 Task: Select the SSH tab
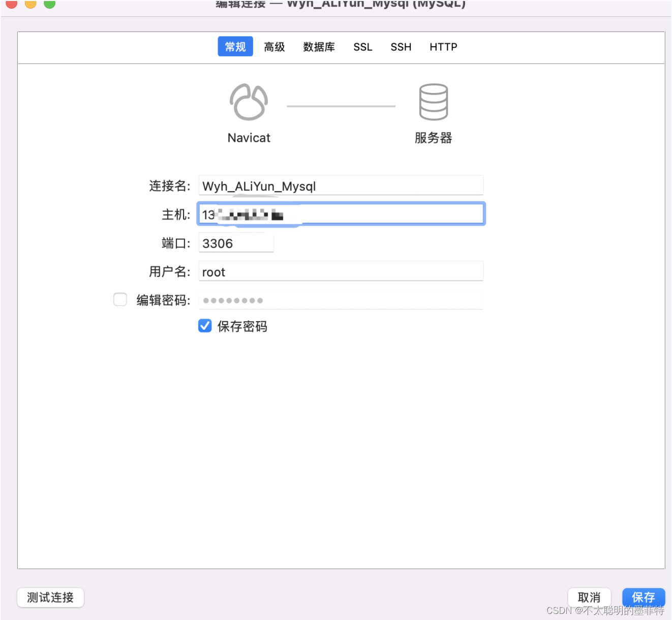click(x=401, y=47)
